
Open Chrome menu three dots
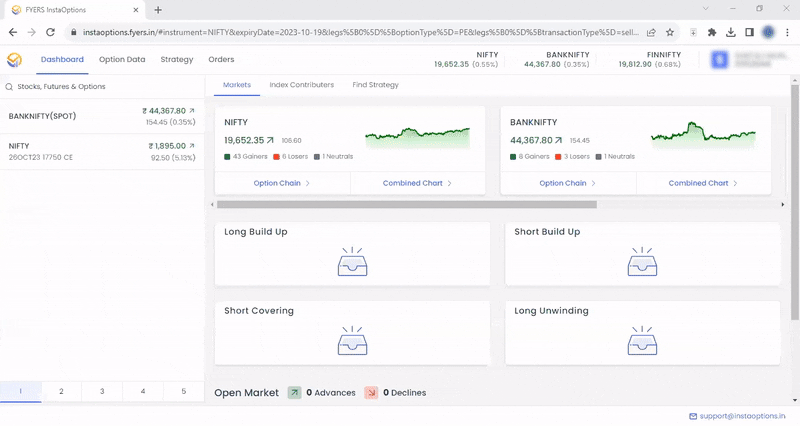tap(787, 32)
